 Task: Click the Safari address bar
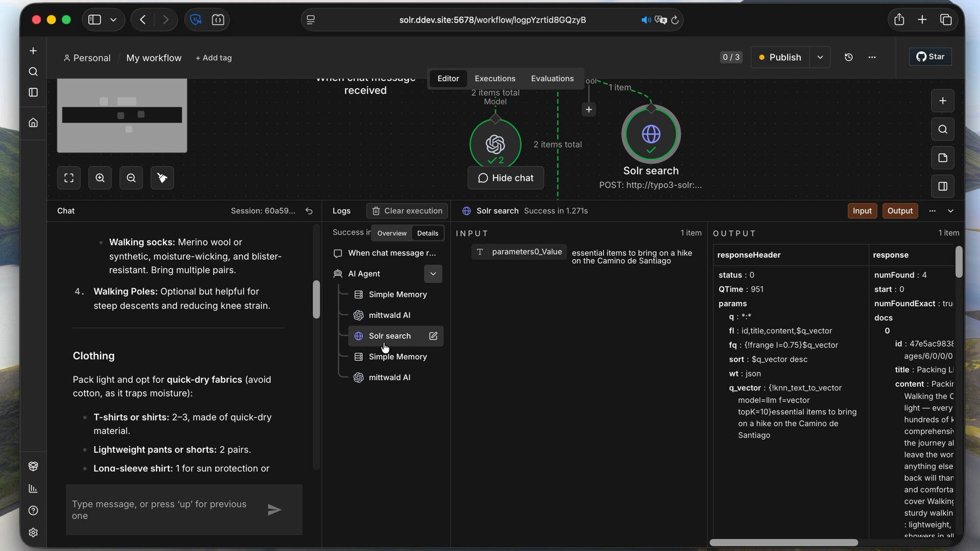492,20
